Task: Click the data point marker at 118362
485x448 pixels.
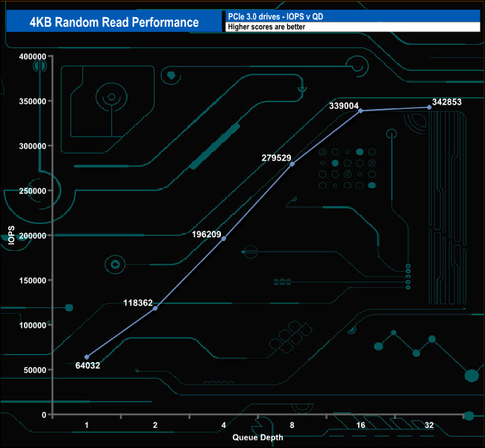Action: pyautogui.click(x=155, y=308)
